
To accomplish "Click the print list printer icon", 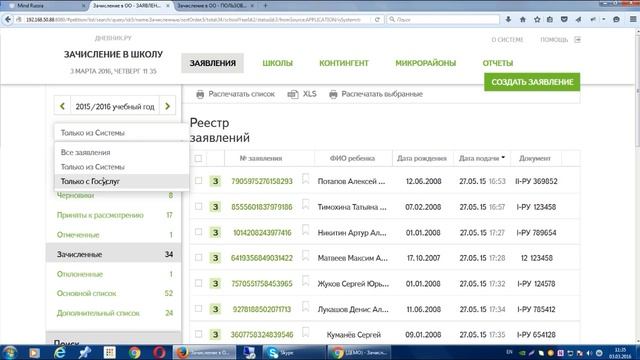I will [200, 94].
